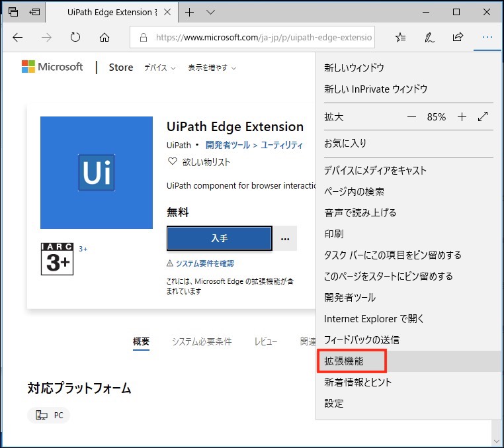This screenshot has width=504, height=448.
Task: Click the Refresh page icon
Action: coord(75,38)
